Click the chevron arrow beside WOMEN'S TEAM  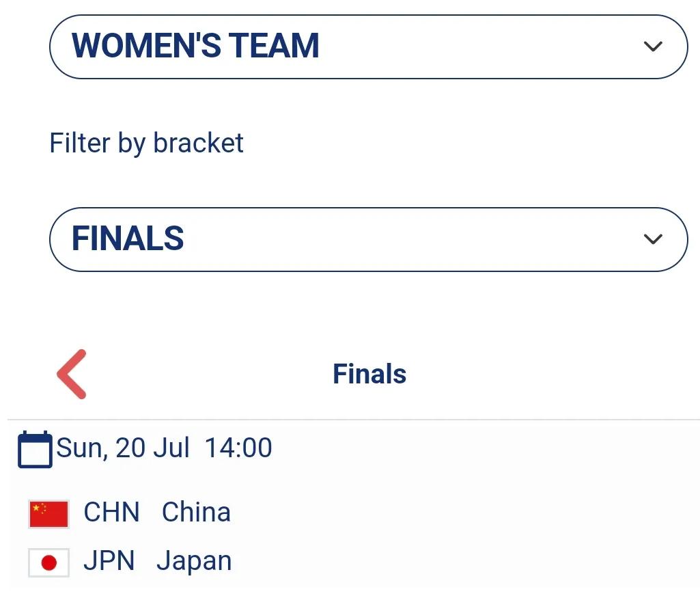[x=653, y=46]
